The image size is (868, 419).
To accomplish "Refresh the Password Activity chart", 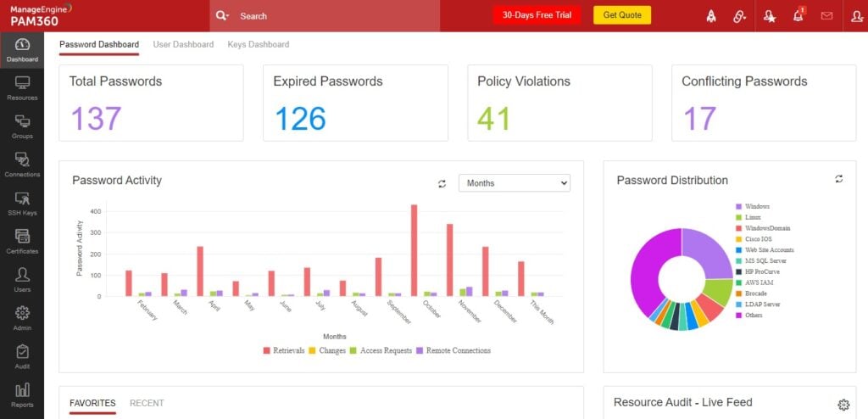I will coord(442,183).
